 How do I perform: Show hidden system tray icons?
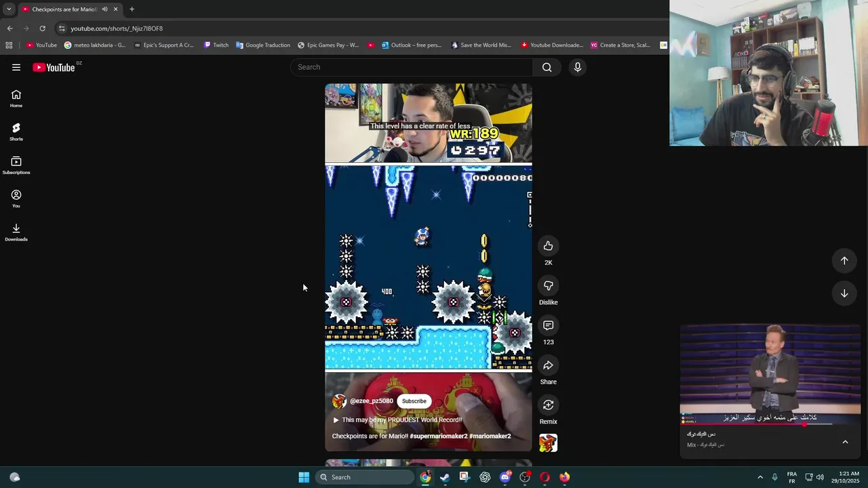(x=760, y=477)
